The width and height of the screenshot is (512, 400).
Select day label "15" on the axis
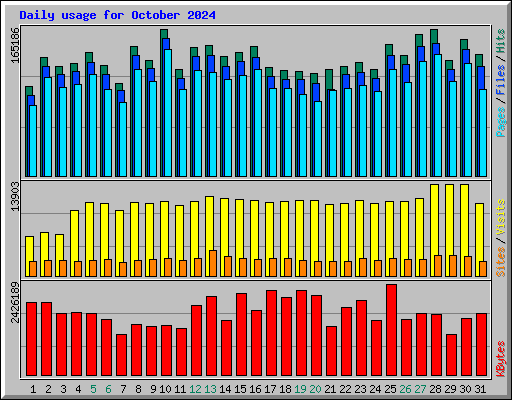(240, 389)
